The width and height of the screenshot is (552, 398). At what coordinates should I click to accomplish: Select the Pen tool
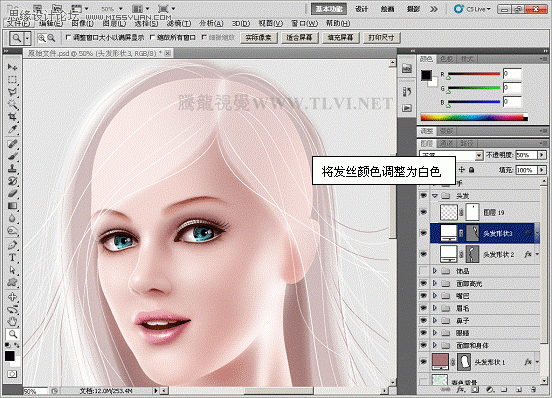(x=12, y=245)
